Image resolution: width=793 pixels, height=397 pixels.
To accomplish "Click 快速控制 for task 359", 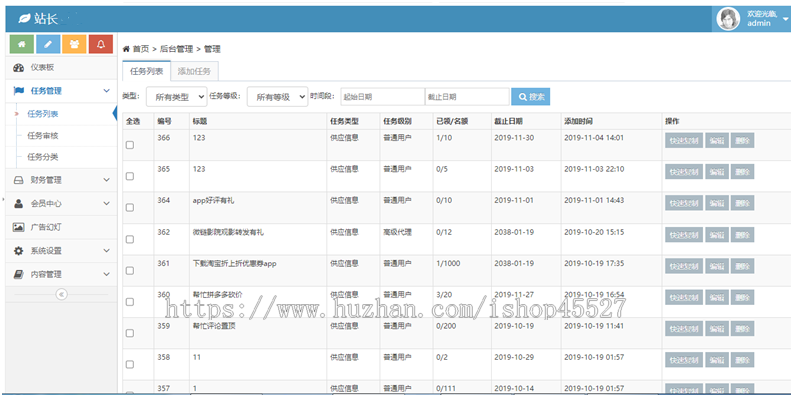I will [684, 329].
